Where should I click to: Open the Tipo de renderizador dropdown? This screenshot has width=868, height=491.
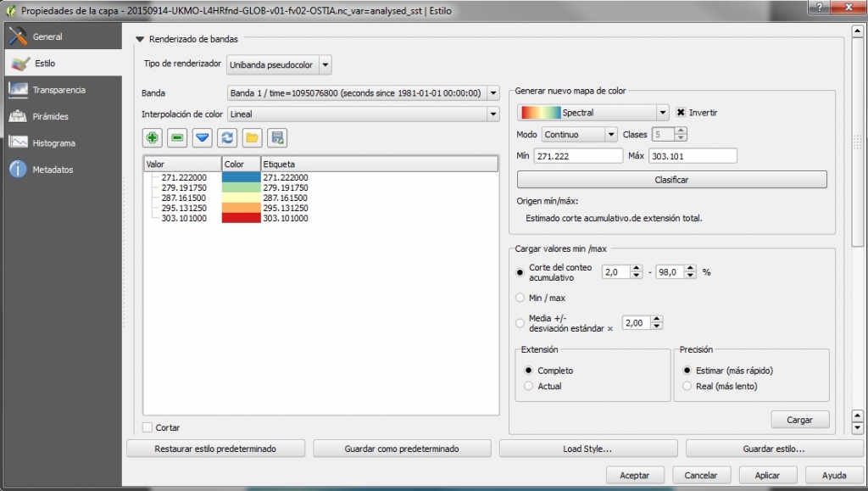[278, 64]
